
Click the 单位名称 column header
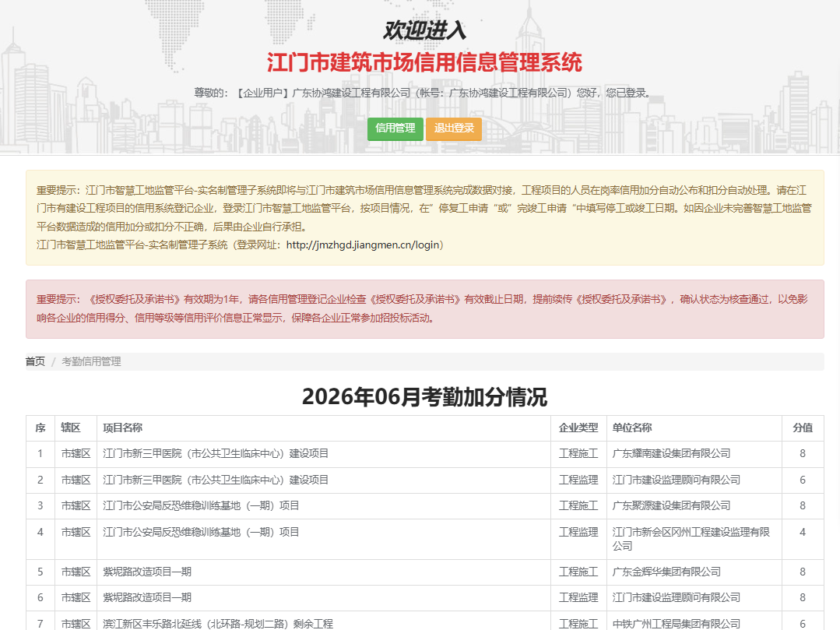[694, 428]
